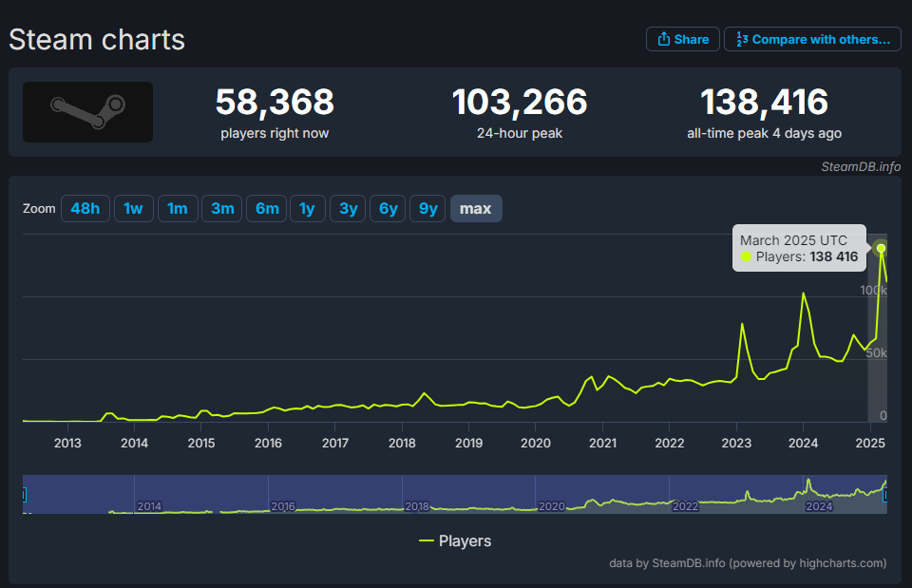
Task: Choose the 6y zoom option
Action: [388, 208]
